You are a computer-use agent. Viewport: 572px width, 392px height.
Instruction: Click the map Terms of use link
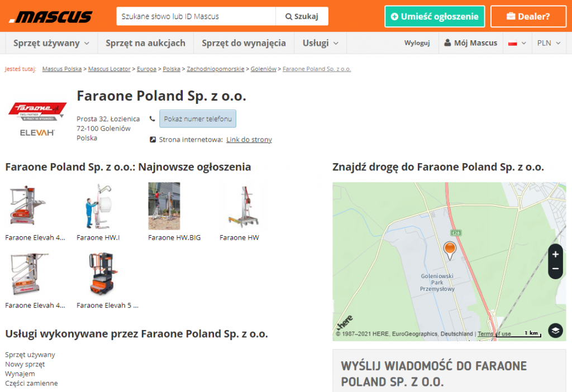(x=494, y=334)
